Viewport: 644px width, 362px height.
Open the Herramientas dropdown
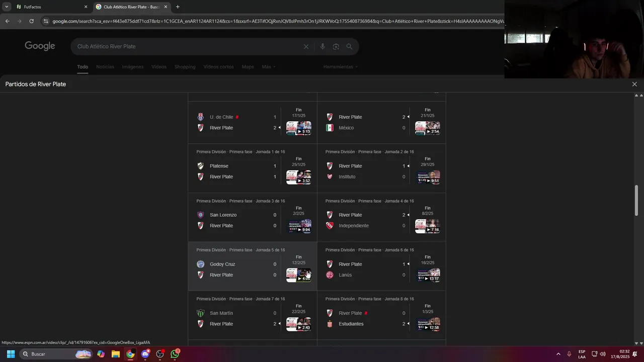point(341,67)
